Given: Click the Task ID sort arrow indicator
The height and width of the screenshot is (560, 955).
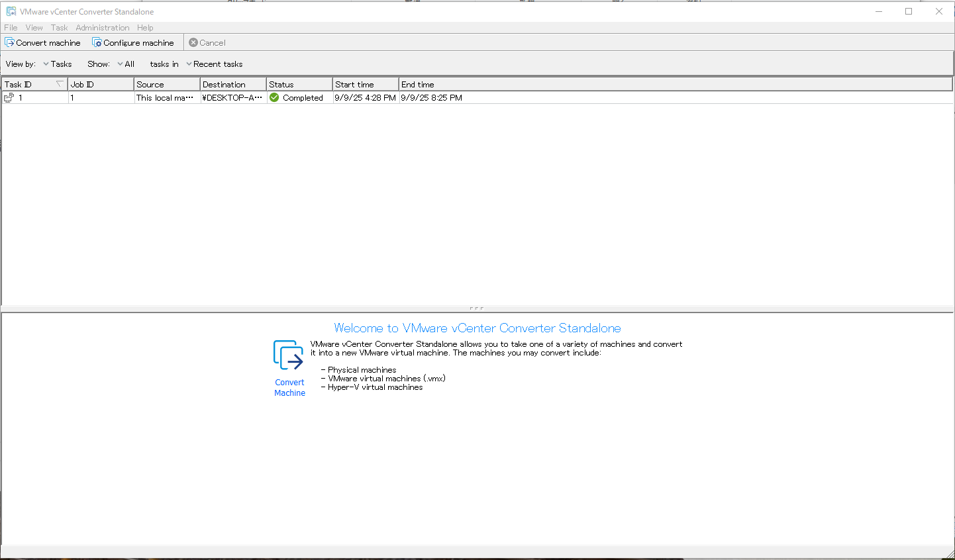Looking at the screenshot, I should pyautogui.click(x=60, y=83).
